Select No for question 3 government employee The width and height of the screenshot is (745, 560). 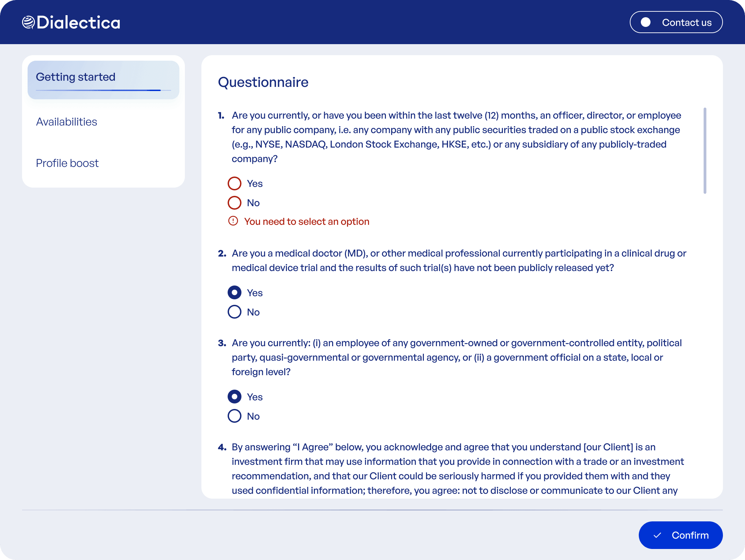point(235,416)
